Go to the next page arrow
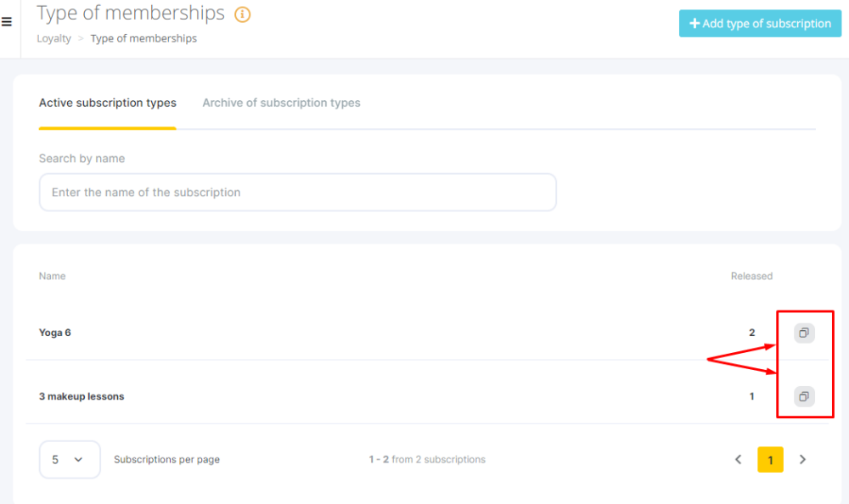This screenshot has height=504, width=849. [x=802, y=460]
